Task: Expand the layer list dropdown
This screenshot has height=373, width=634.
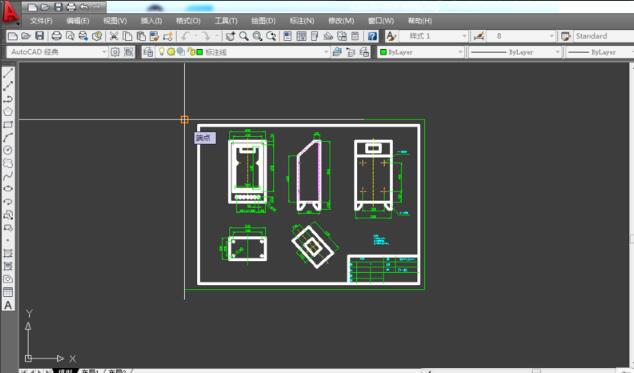Action: coord(326,52)
